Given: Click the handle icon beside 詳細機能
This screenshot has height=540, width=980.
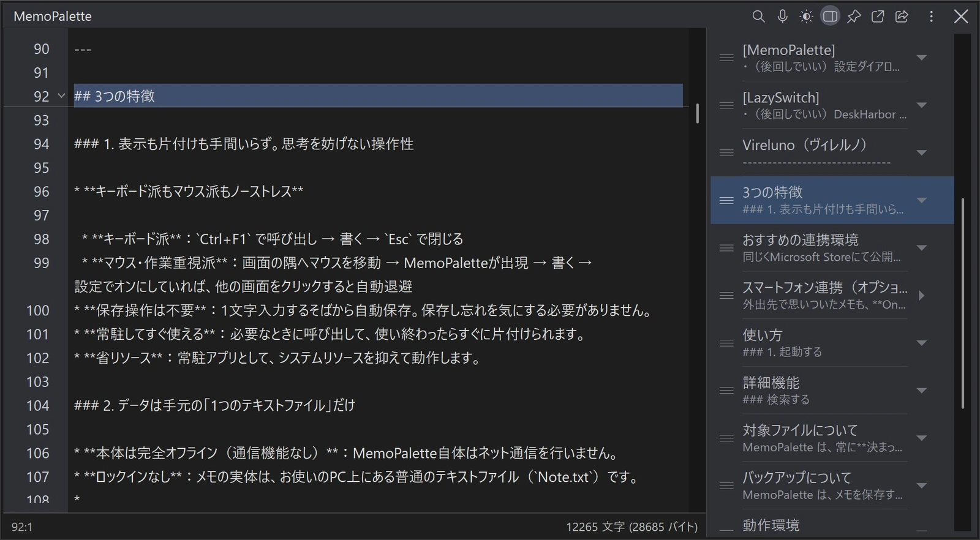Looking at the screenshot, I should pos(726,391).
